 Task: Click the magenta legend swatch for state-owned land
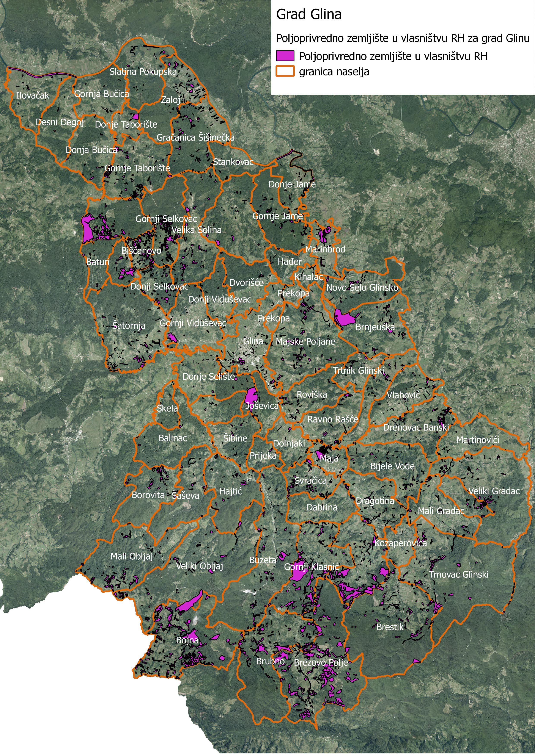285,56
